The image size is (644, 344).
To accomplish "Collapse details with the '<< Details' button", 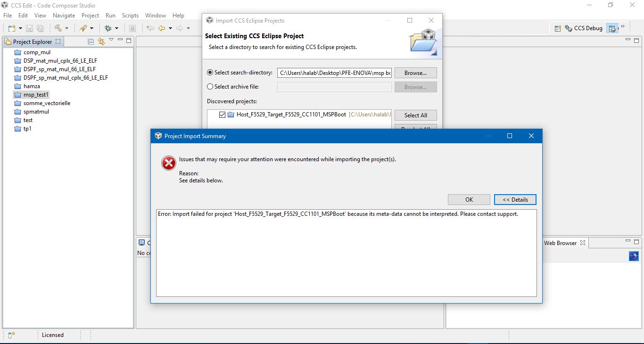I will pos(515,199).
